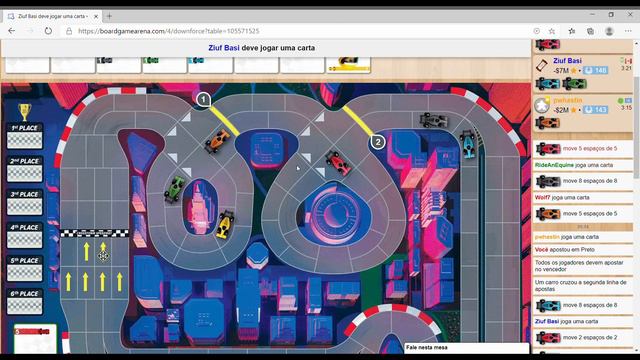The image size is (640, 360).
Task: Open Ziuf Basi's profile from the player panel name
Action: (x=567, y=60)
